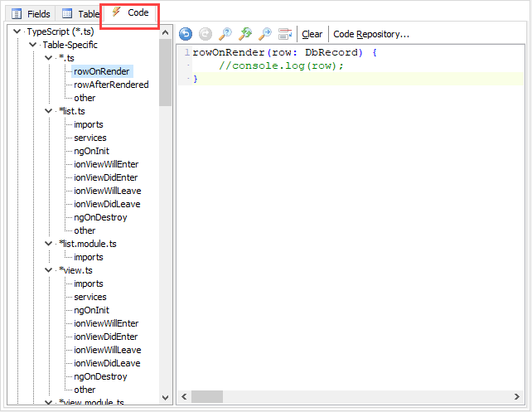
Task: Collapse the Table-Specific node
Action: point(32,45)
